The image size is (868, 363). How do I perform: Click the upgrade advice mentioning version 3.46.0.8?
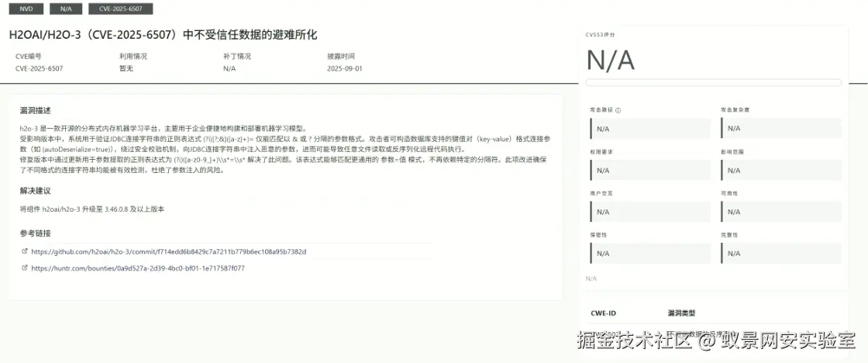coord(92,209)
